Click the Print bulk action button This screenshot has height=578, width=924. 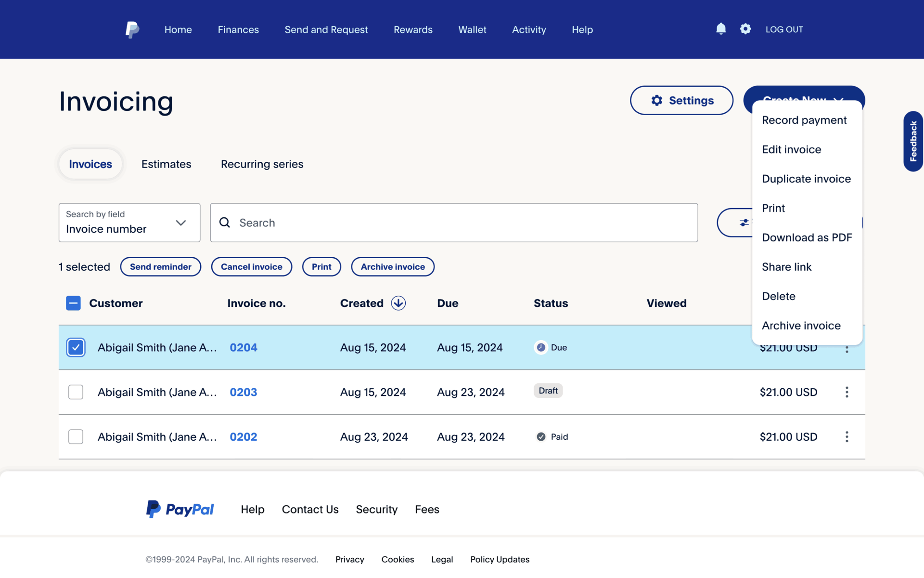pyautogui.click(x=321, y=266)
